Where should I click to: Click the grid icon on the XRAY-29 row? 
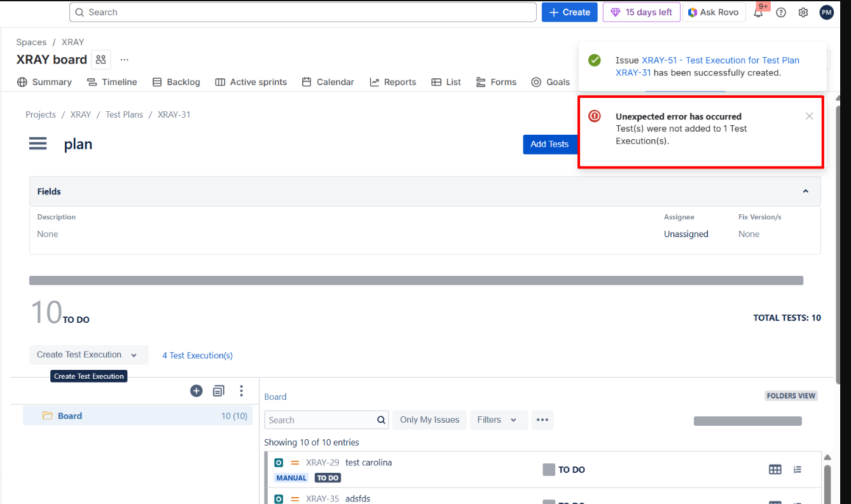pos(775,470)
